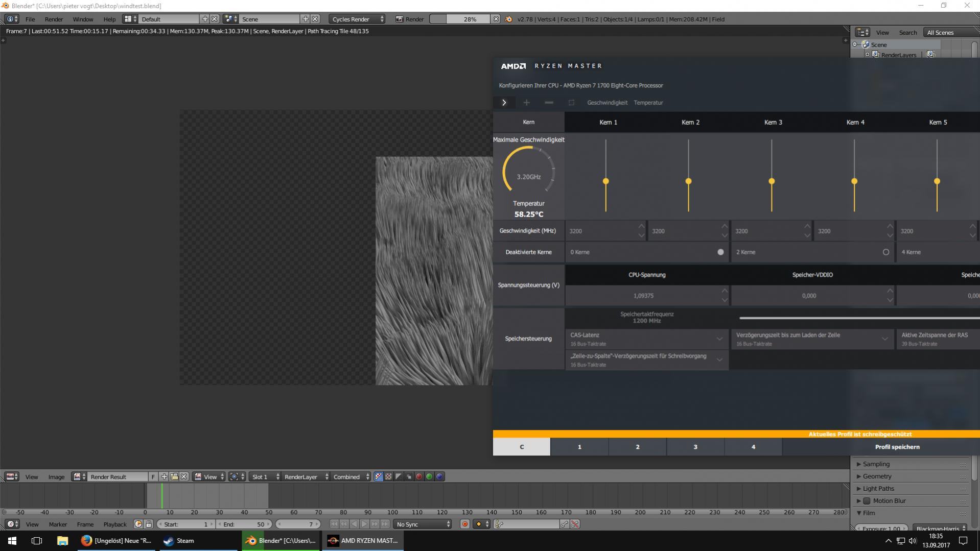
Task: Show only the green channel
Action: click(429, 476)
